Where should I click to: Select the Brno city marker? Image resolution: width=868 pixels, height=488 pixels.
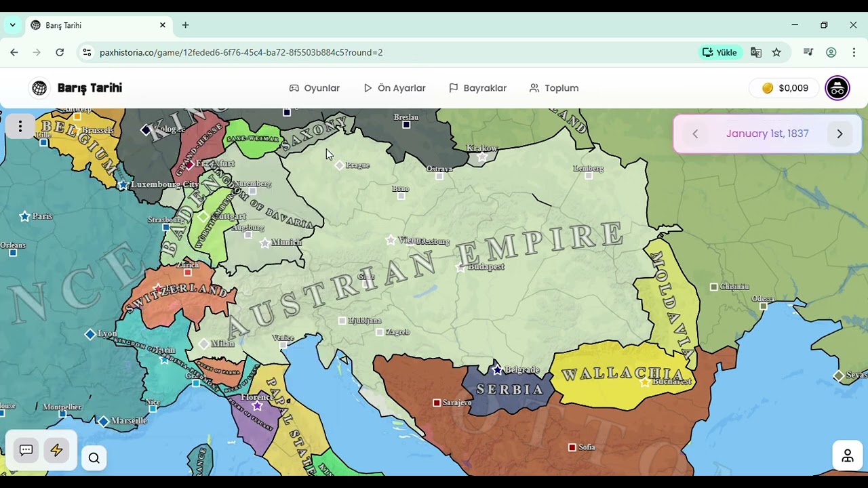tap(401, 196)
